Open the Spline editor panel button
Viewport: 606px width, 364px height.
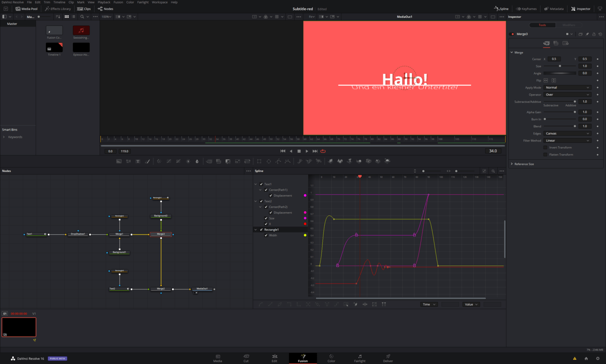(x=501, y=9)
